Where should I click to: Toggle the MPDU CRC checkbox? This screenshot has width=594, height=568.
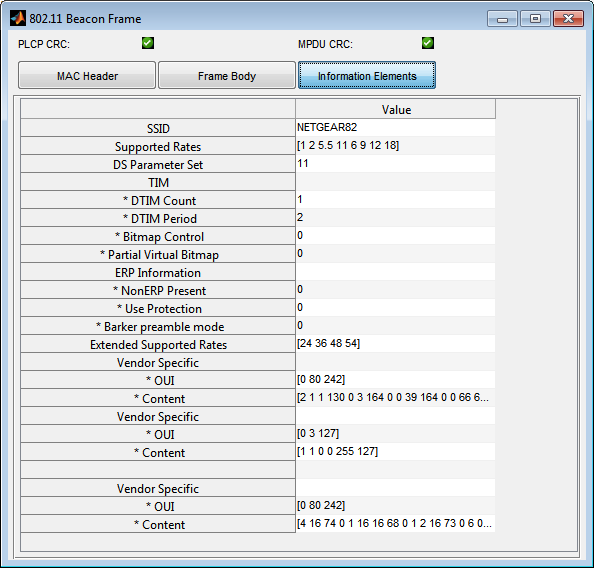(x=428, y=43)
